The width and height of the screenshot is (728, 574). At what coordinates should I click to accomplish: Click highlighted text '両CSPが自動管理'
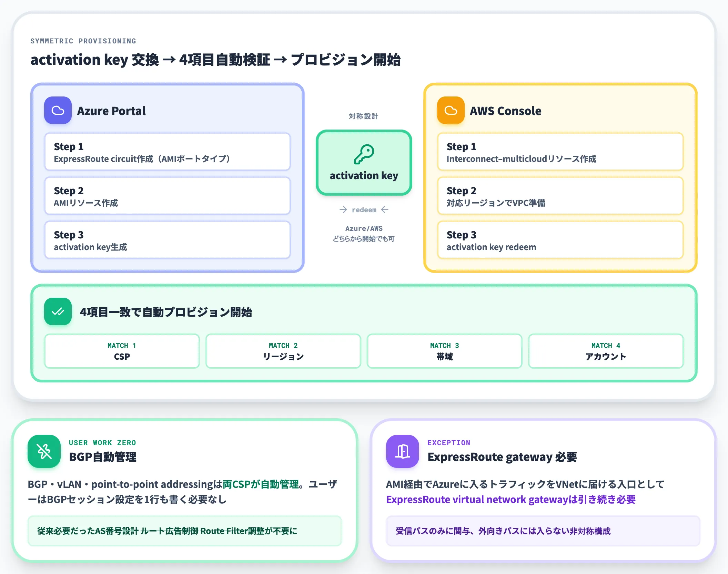pyautogui.click(x=261, y=484)
